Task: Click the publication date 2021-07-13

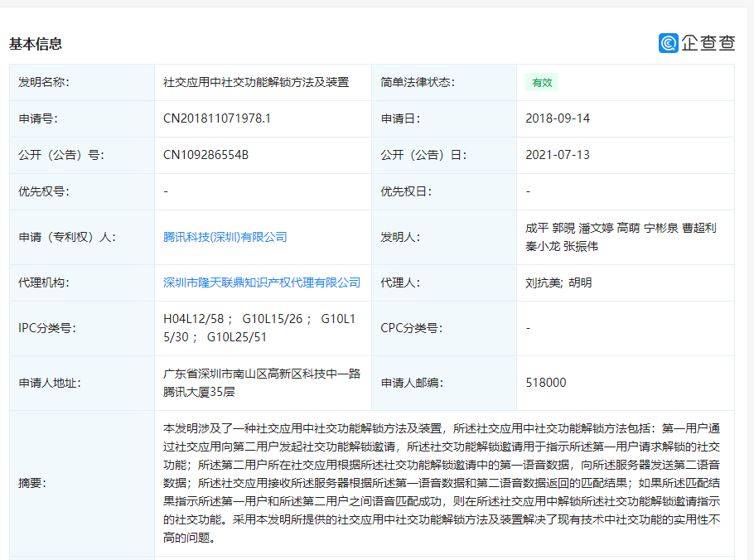Action: point(558,155)
